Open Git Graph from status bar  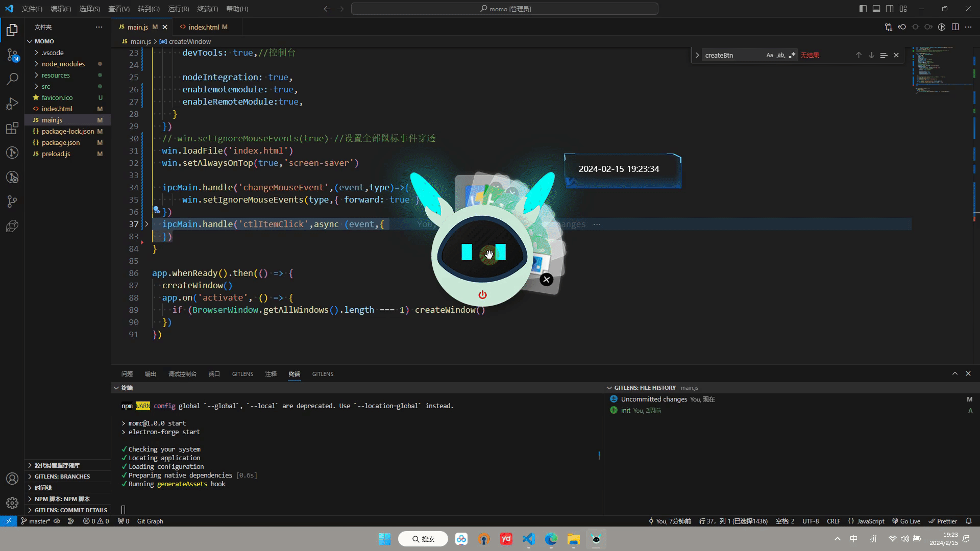(150, 521)
